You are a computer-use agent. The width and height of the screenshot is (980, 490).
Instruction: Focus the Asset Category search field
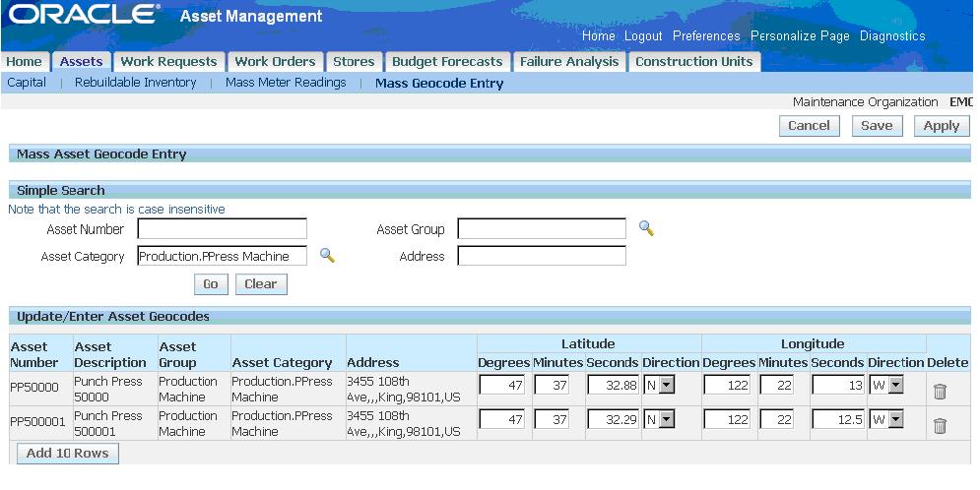[222, 255]
